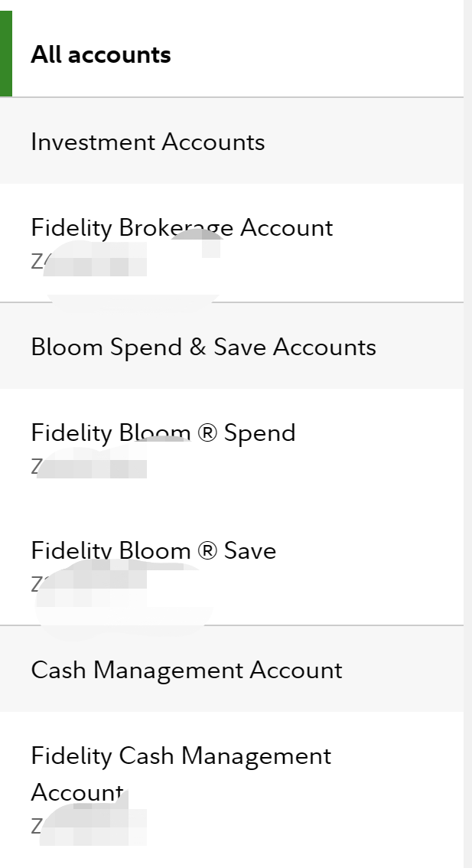Click the masked Cash Management account number
This screenshot has height=868, width=472.
(x=90, y=827)
